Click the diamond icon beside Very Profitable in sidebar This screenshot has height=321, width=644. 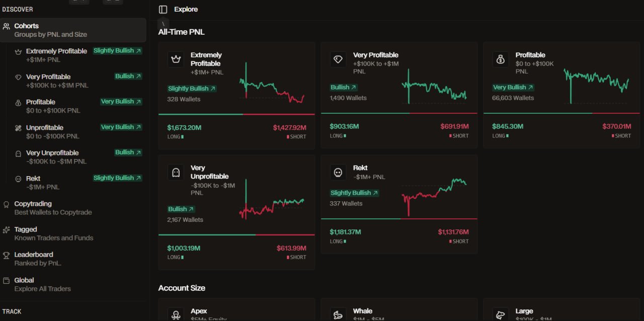pos(18,77)
